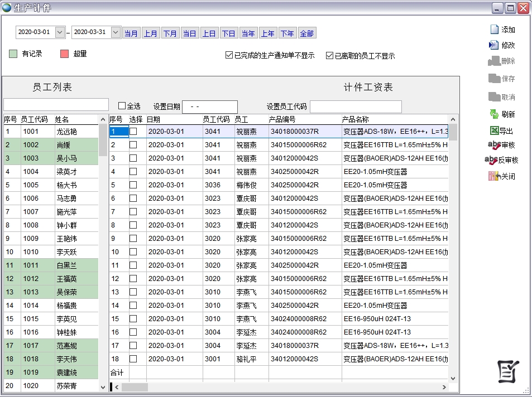Click the 导出 (Export) Excel icon
The width and height of the screenshot is (532, 397).
(494, 131)
